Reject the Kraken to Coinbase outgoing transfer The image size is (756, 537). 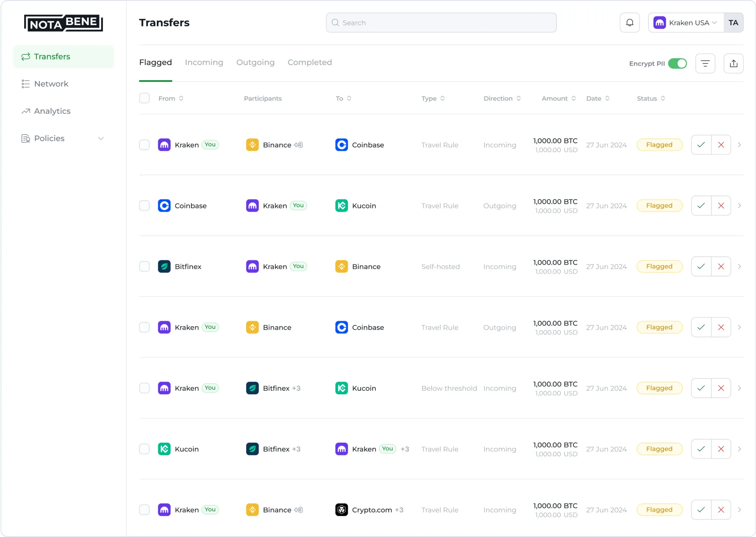721,327
